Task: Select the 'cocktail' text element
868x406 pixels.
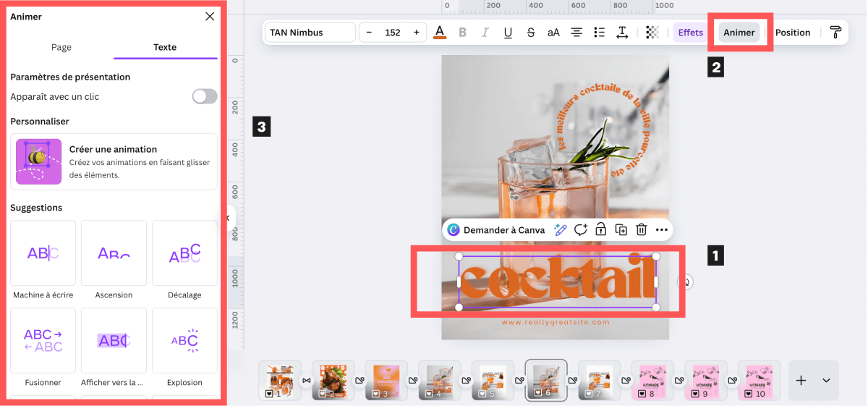Action: click(x=557, y=282)
